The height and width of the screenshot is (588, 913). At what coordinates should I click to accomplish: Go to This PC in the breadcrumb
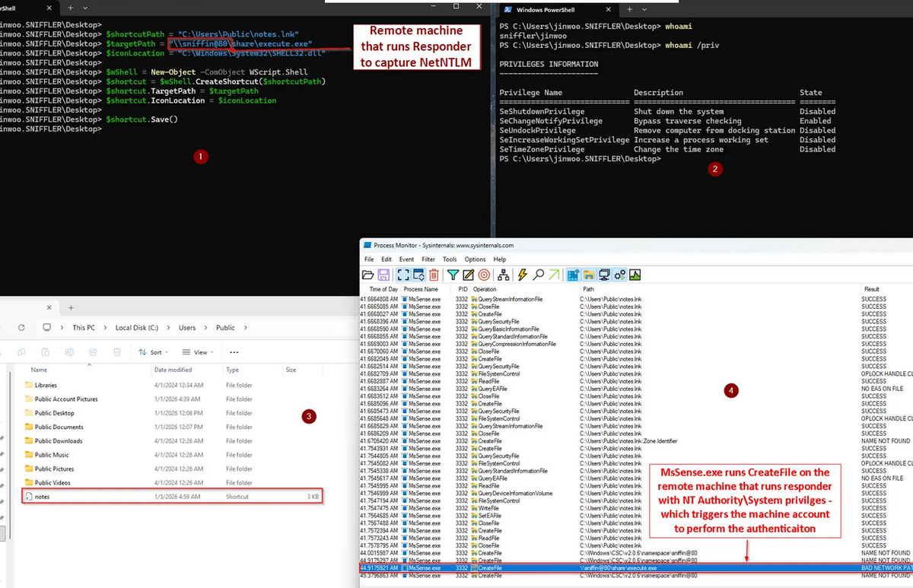[84, 327]
